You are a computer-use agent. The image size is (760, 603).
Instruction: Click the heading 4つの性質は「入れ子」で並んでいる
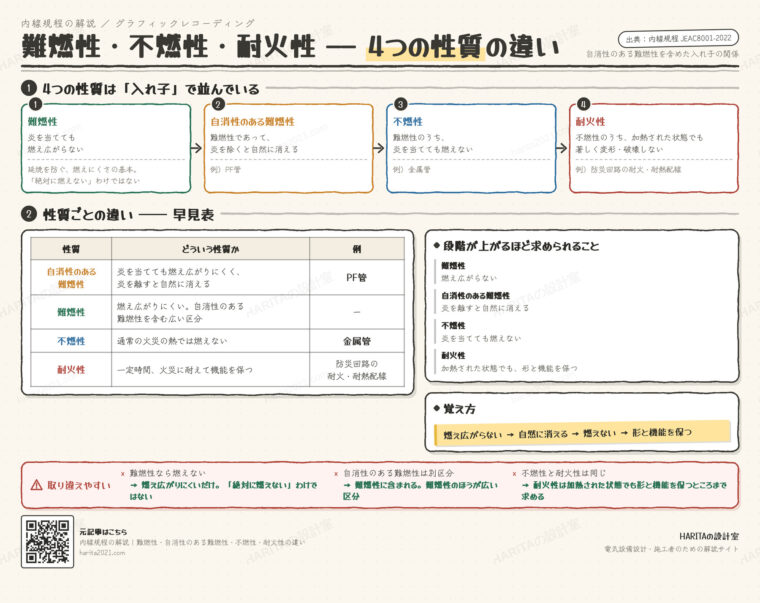(151, 89)
